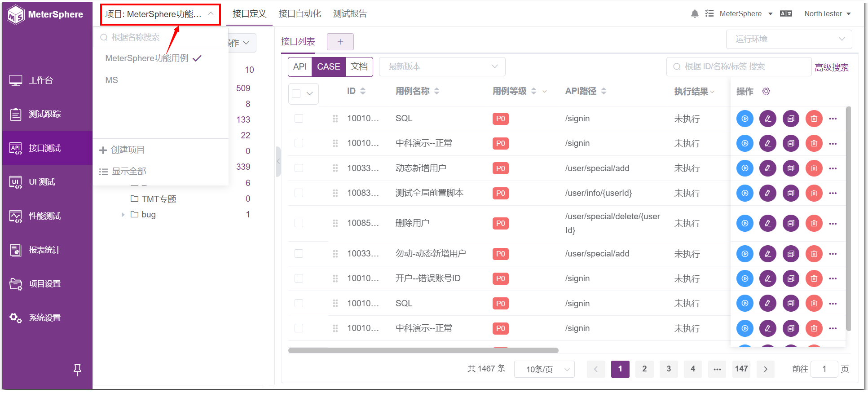Sort by 用例名称 column arrows
The height and width of the screenshot is (393, 868).
[x=436, y=91]
